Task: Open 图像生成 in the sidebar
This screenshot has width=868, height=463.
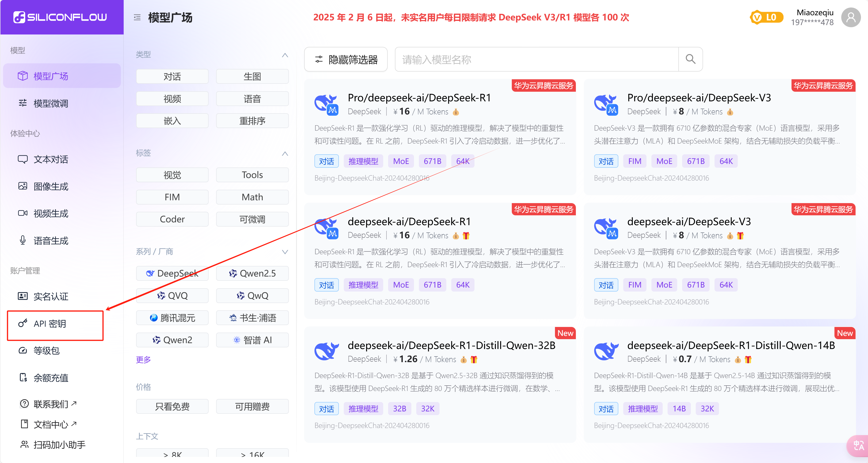Action: [50, 186]
